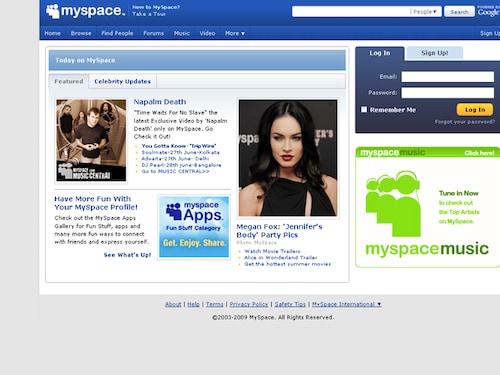Select the Sign Up! tab
Viewport: 500px width, 375px height.
point(435,53)
